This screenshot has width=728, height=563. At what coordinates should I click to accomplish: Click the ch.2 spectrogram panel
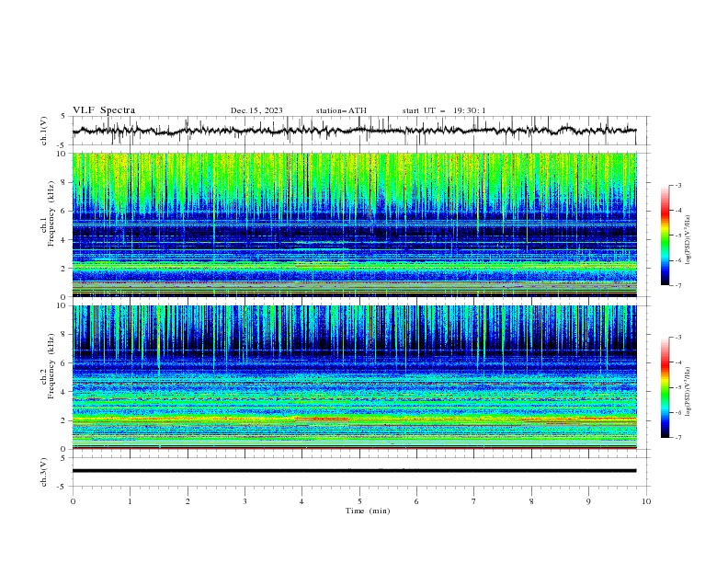tap(355, 377)
